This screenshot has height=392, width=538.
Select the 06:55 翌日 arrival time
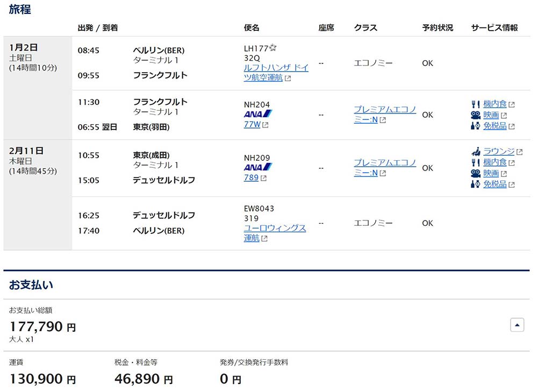coord(97,127)
